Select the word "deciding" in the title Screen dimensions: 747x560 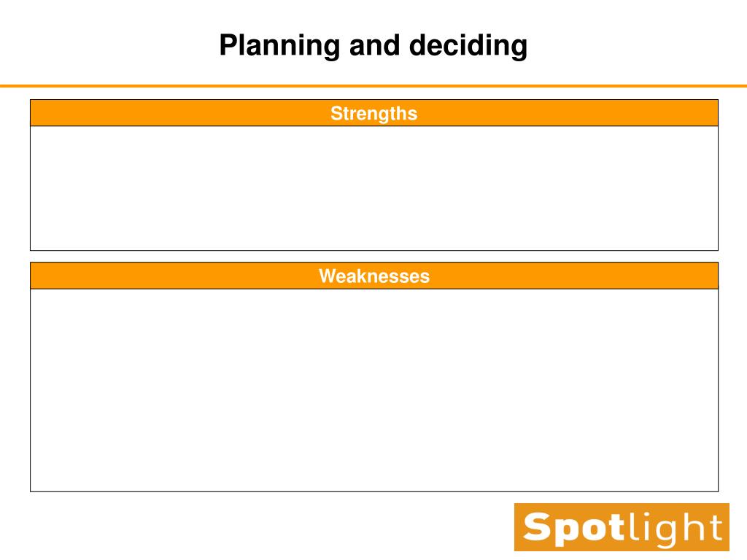coord(468,46)
